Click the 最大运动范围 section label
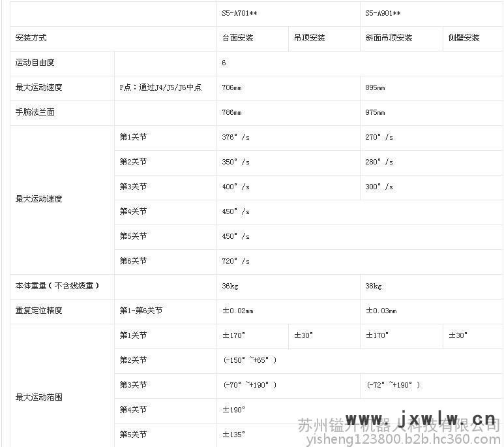The width and height of the screenshot is (504, 447). (x=38, y=397)
